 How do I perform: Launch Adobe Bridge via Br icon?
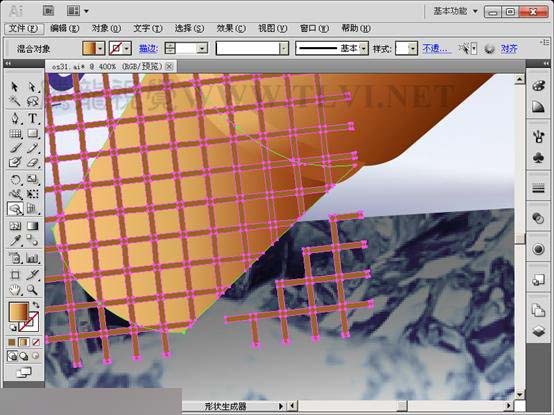[48, 11]
